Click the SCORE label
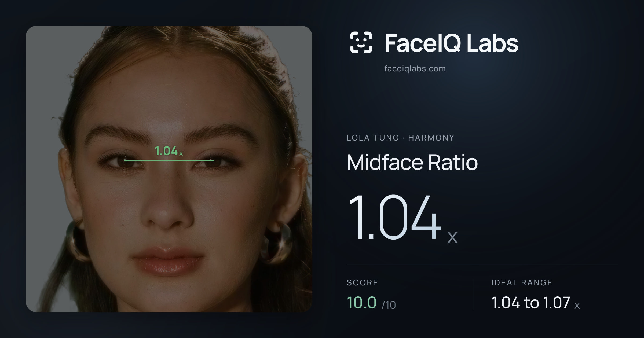 [x=362, y=282]
